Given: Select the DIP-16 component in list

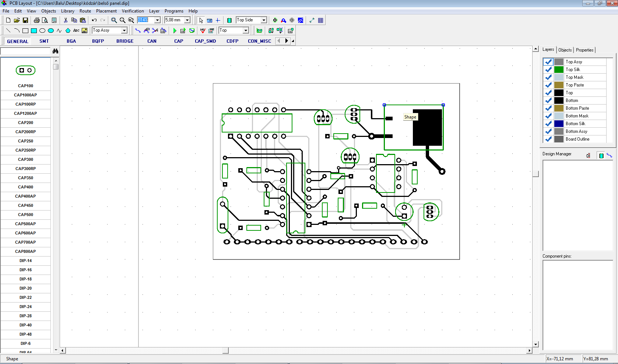Looking at the screenshot, I should pyautogui.click(x=25, y=270).
